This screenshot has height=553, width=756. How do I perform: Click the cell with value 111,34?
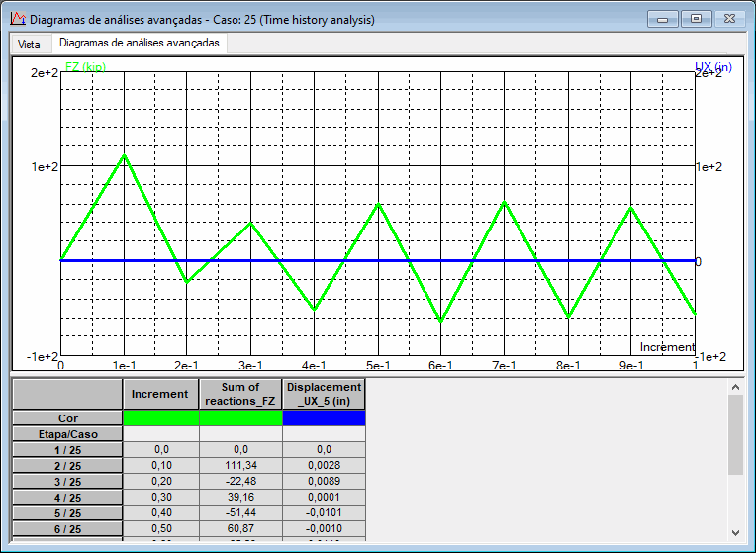click(x=240, y=465)
